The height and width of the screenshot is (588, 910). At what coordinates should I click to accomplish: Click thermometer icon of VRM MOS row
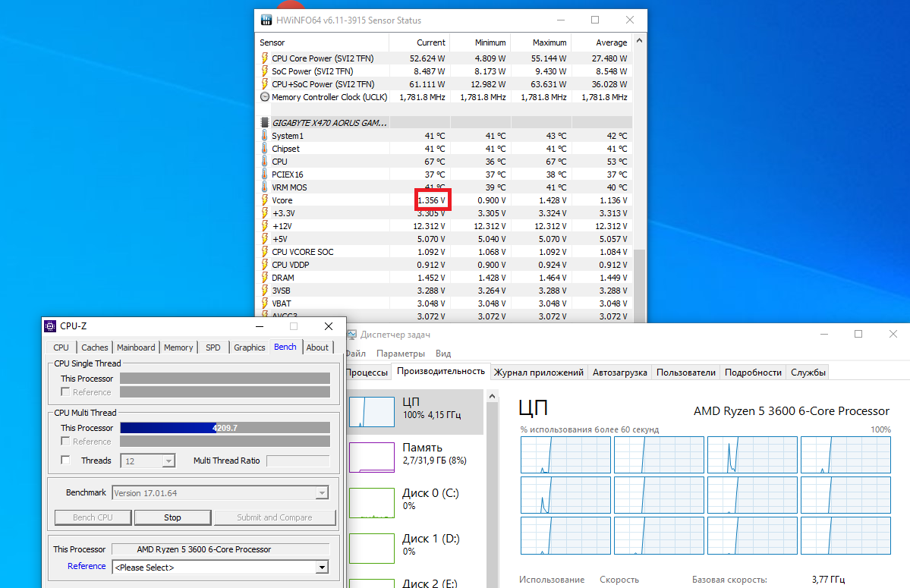(265, 187)
